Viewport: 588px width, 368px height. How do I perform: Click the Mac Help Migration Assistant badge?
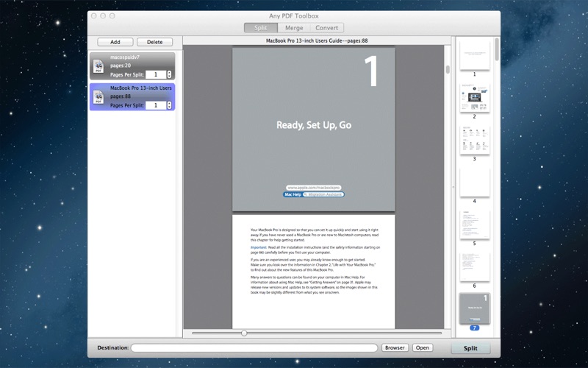coord(314,194)
